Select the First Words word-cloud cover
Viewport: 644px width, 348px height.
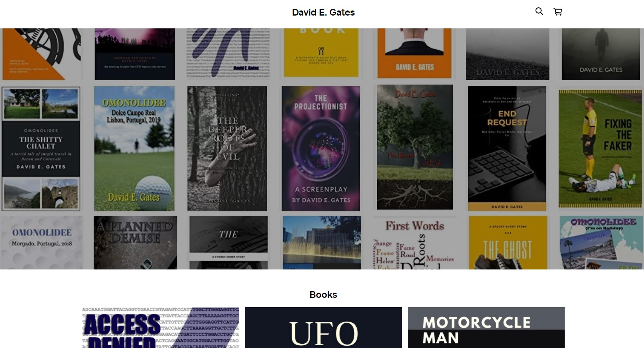pyautogui.click(x=415, y=243)
